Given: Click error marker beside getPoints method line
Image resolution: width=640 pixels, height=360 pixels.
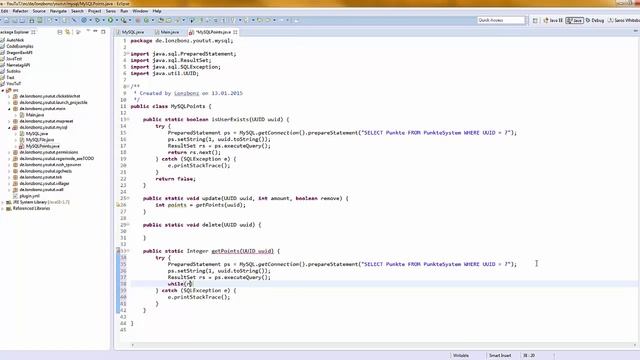Looking at the screenshot, I should 118,251.
